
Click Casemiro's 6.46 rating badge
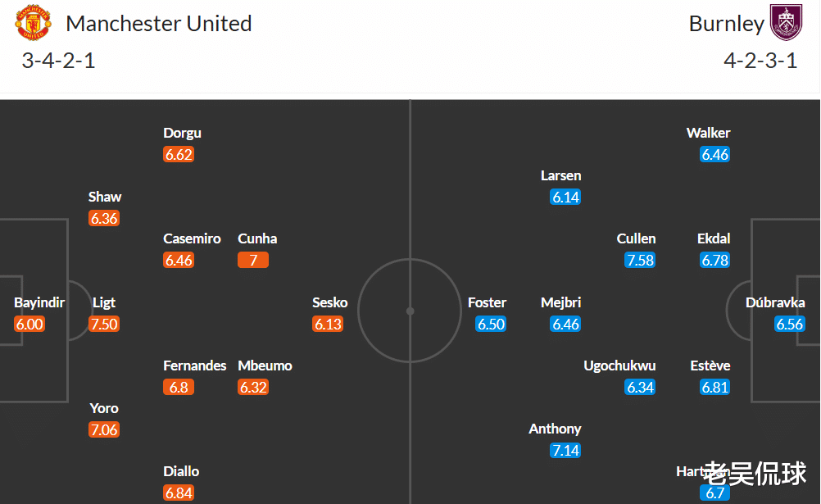click(179, 261)
